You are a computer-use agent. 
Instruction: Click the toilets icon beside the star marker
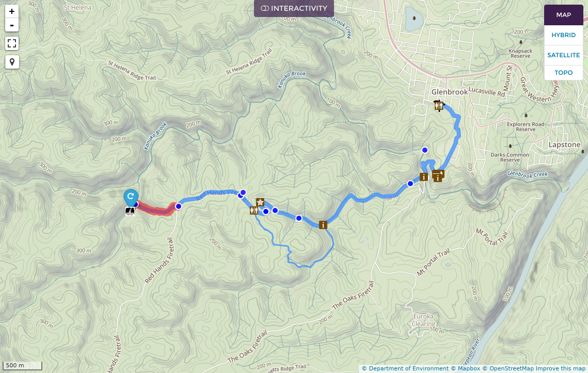point(254,210)
